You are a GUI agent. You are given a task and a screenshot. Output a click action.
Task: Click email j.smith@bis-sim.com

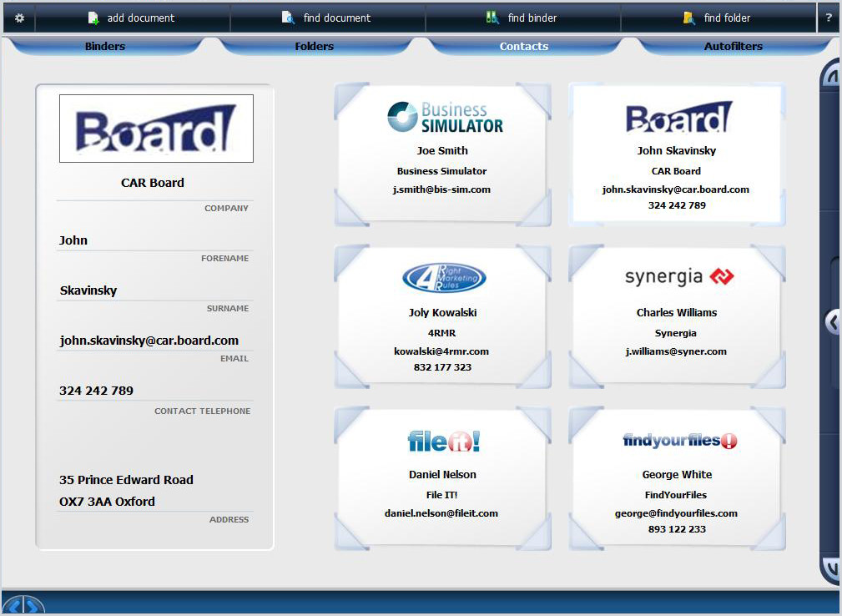point(441,189)
